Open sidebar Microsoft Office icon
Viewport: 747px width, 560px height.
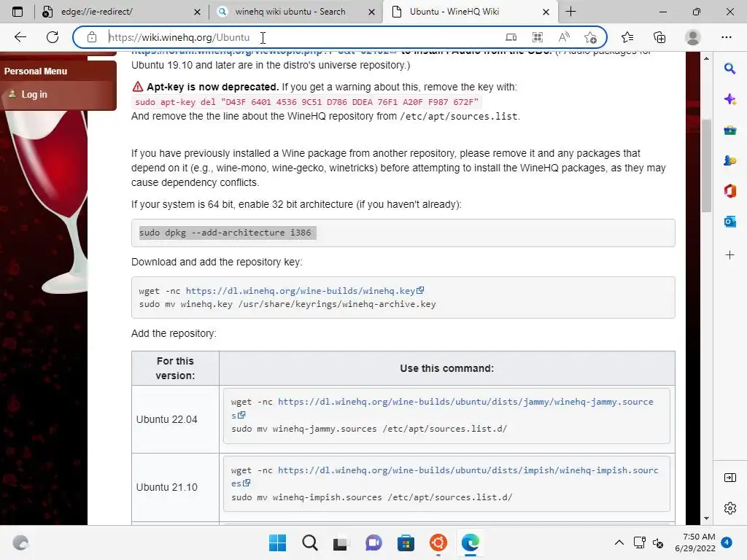click(729, 191)
